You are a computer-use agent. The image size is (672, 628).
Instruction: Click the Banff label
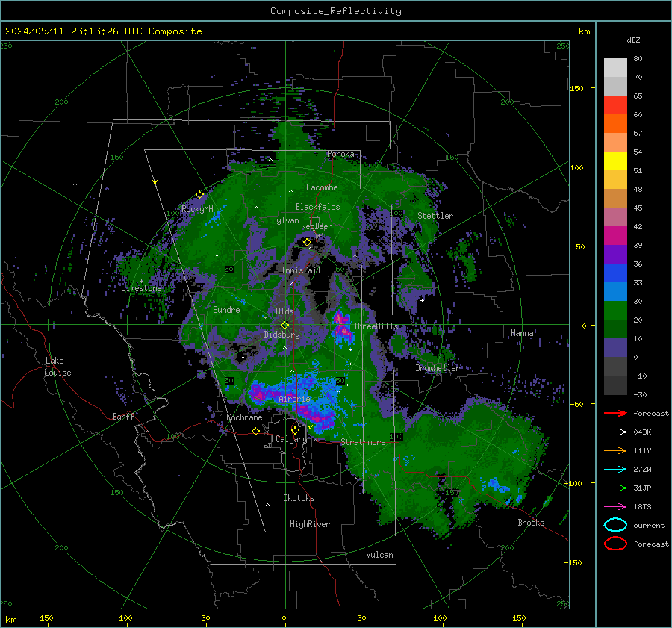click(x=123, y=417)
